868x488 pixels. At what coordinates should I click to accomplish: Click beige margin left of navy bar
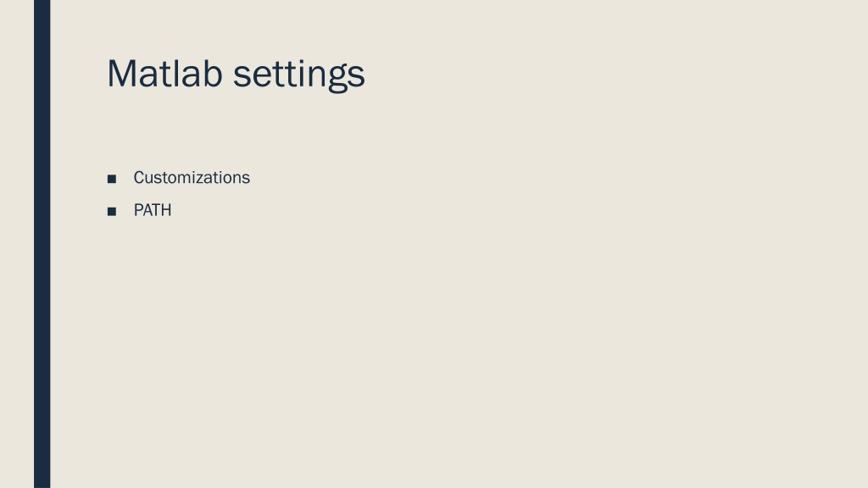(17, 244)
